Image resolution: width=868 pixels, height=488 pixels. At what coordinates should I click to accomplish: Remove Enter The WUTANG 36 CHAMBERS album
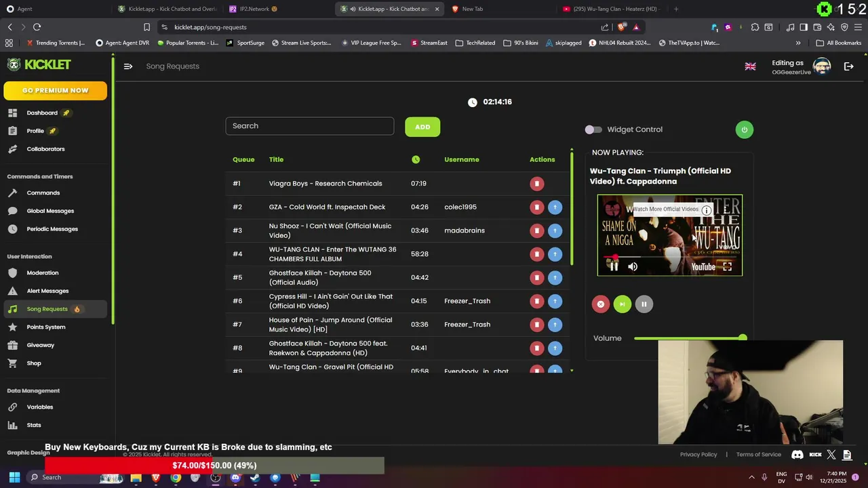(536, 254)
